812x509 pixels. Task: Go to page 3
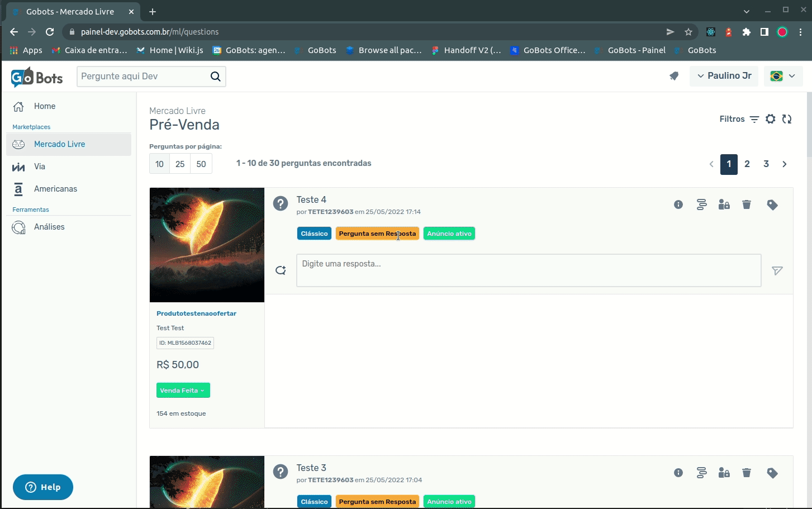click(x=766, y=164)
